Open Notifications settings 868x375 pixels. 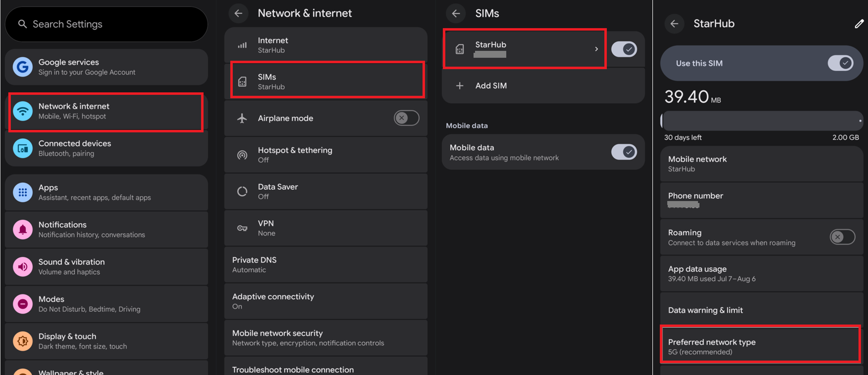tap(106, 230)
